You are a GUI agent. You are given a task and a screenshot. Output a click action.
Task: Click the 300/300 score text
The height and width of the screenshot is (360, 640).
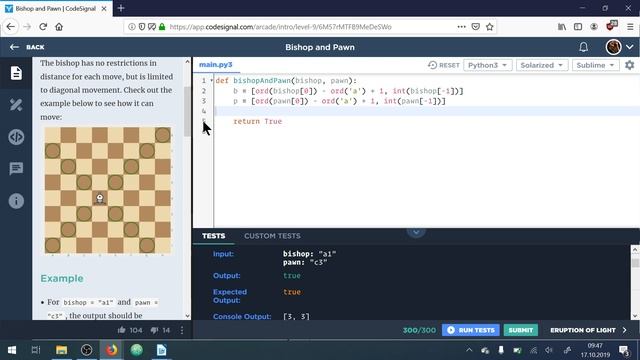pyautogui.click(x=419, y=330)
